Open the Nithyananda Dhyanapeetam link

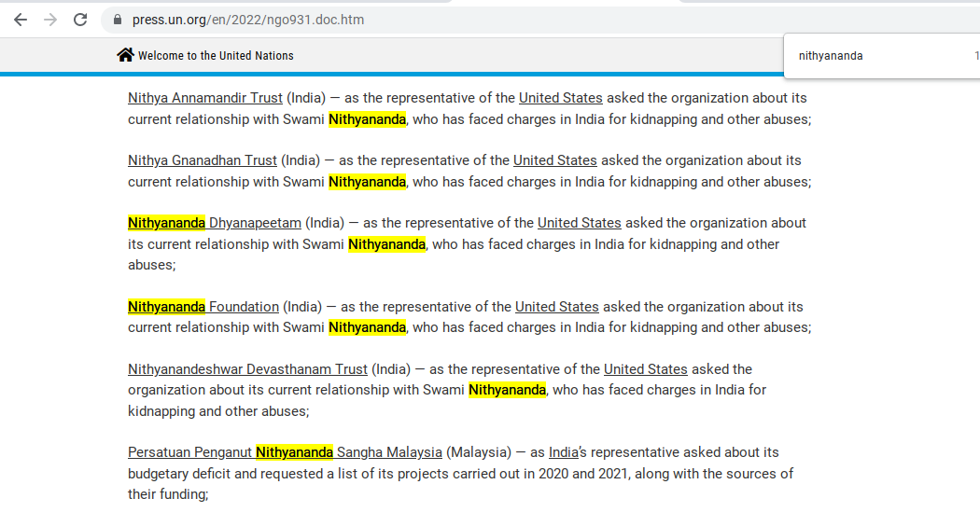(215, 223)
